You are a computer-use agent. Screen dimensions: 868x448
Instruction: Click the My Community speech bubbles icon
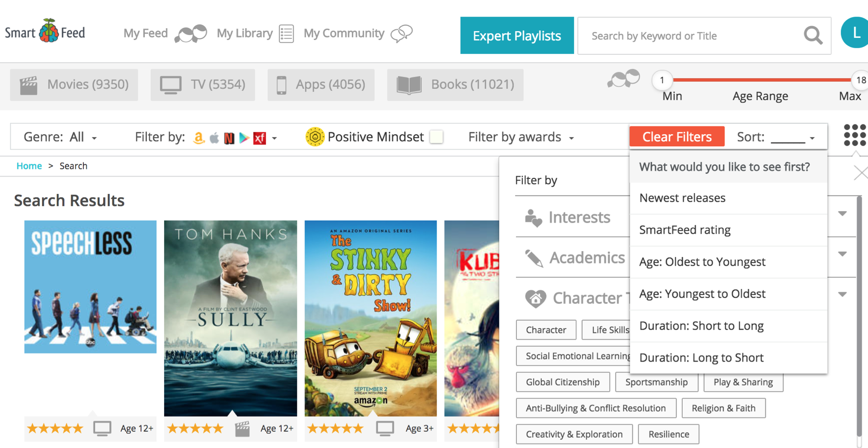(x=402, y=33)
